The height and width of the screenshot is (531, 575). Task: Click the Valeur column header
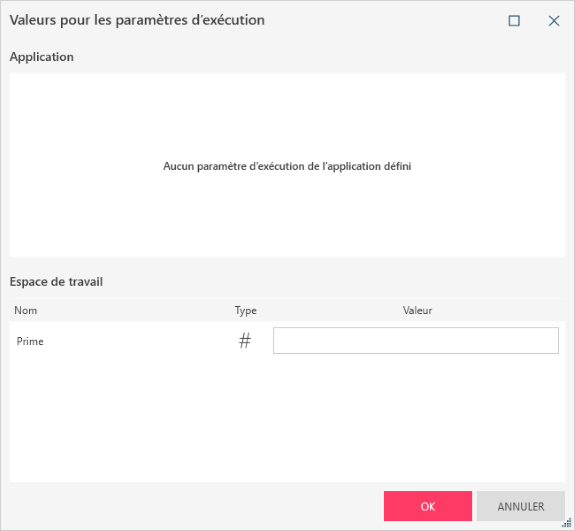click(x=417, y=311)
